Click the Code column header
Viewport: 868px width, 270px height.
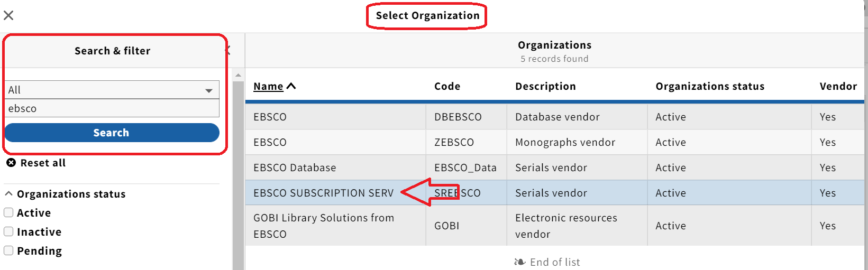(x=447, y=86)
